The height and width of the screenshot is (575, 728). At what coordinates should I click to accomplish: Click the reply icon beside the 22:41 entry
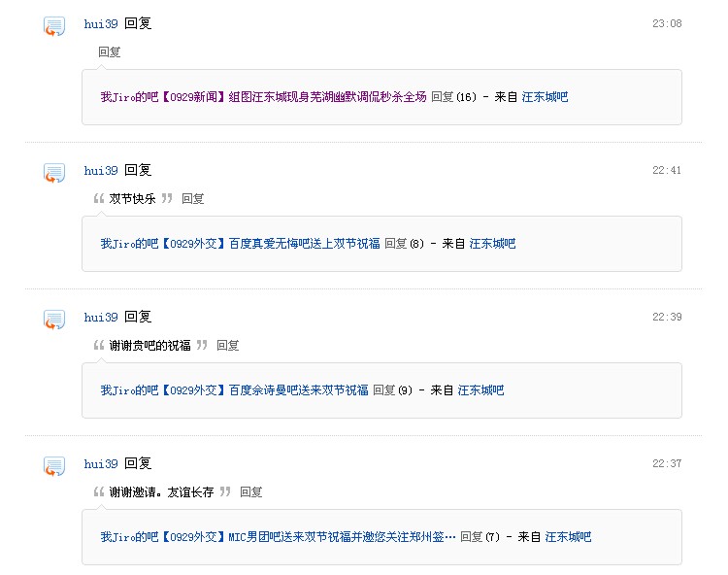click(x=54, y=173)
